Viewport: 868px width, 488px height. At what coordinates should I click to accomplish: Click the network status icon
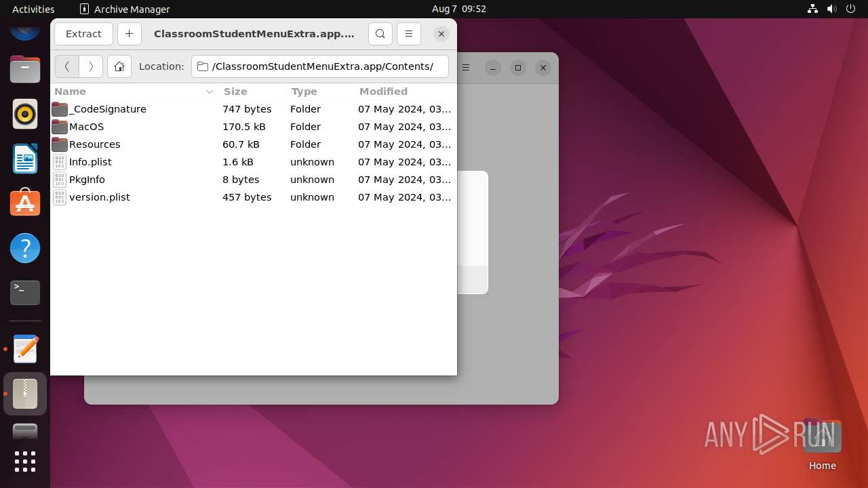pos(812,9)
